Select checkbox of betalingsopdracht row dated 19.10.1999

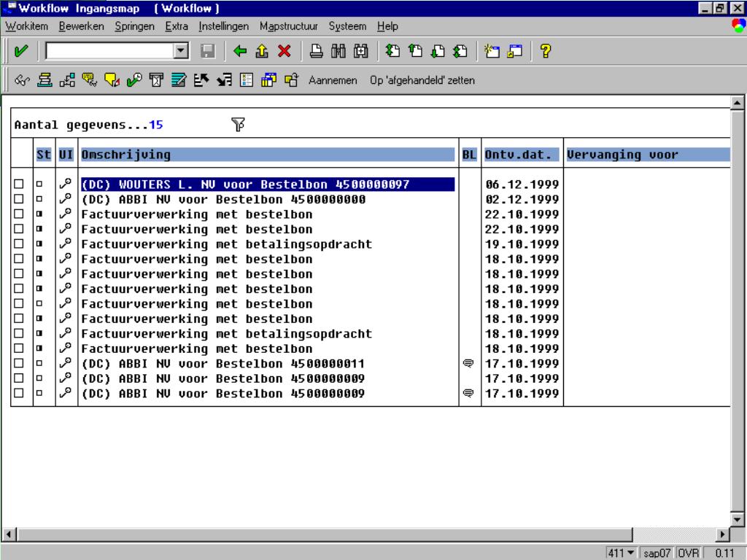pos(19,244)
